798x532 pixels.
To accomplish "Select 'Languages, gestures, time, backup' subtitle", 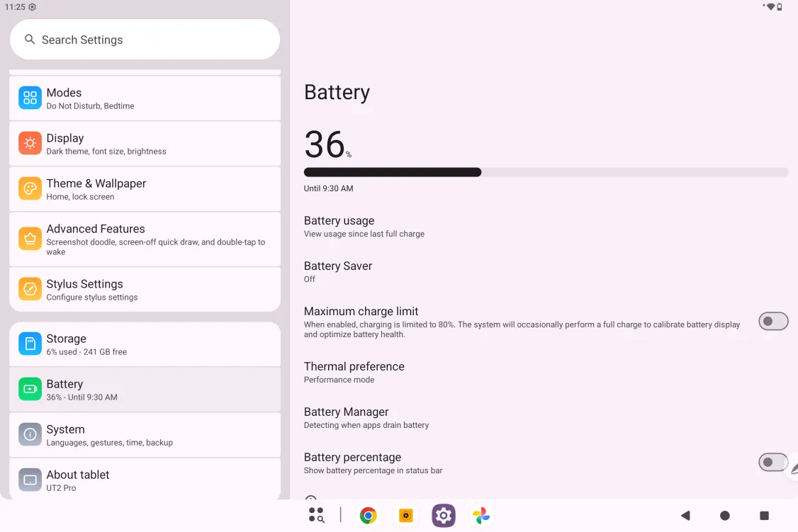I will coord(109,443).
